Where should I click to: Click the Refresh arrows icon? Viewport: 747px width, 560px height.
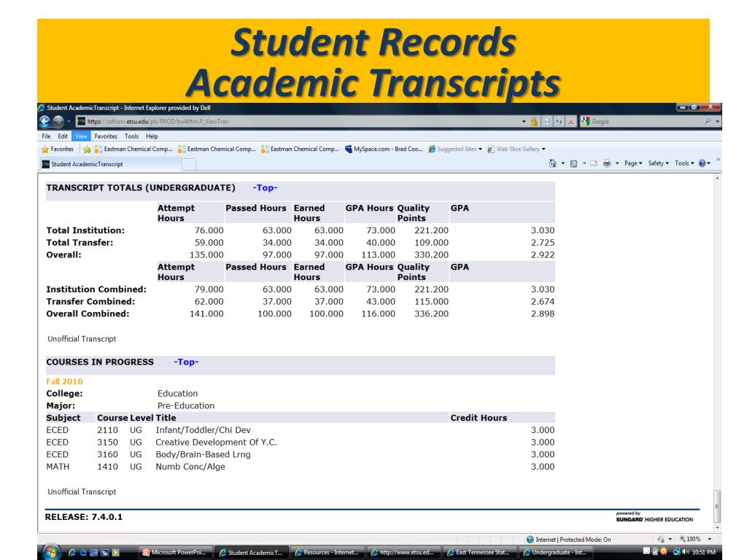[558, 122]
